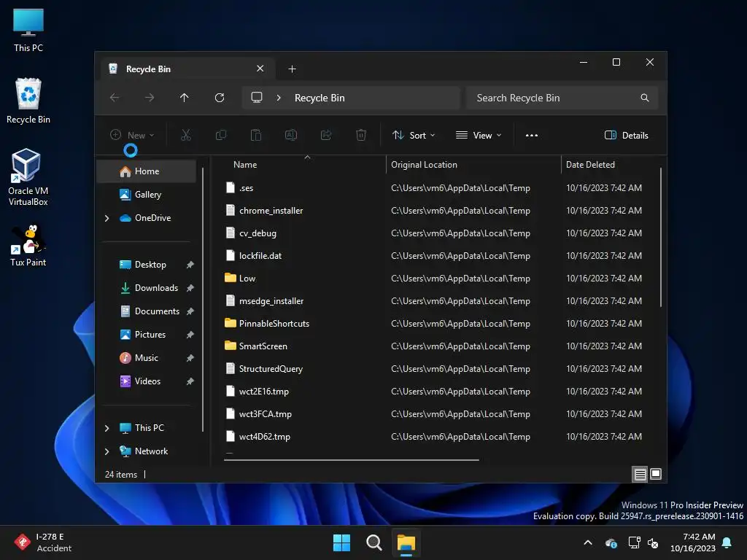Expand This PC in navigation pane
The height and width of the screenshot is (560, 747).
[x=107, y=428]
